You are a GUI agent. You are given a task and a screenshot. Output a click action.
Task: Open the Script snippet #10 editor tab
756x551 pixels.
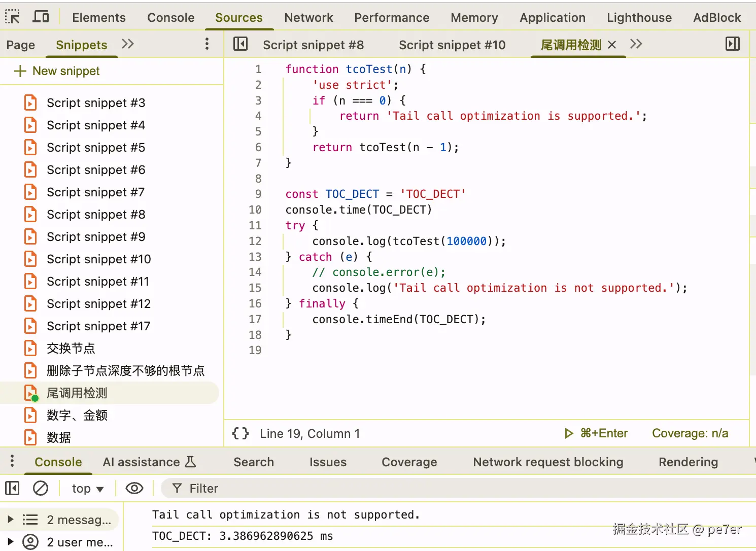click(452, 45)
